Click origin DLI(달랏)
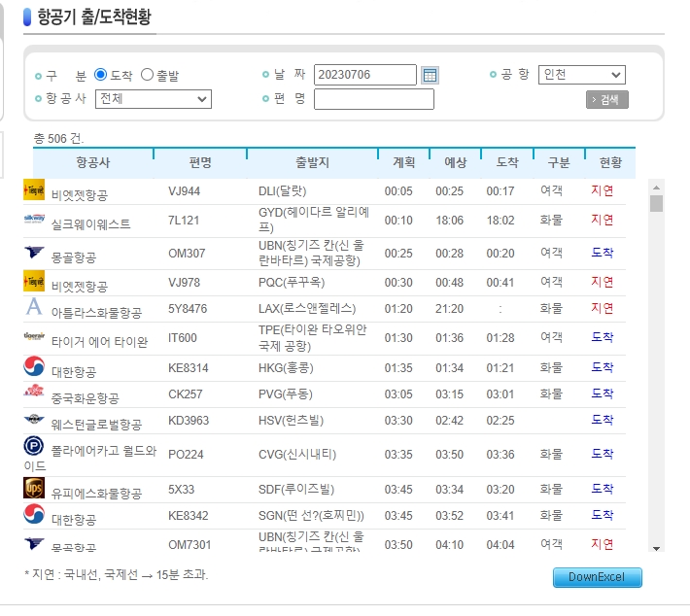The width and height of the screenshot is (690, 616). [282, 191]
